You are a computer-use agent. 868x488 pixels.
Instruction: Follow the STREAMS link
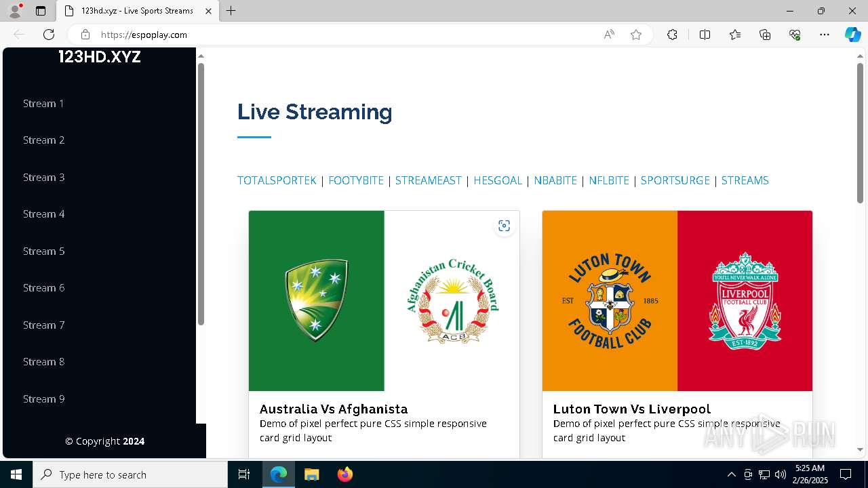click(x=745, y=180)
